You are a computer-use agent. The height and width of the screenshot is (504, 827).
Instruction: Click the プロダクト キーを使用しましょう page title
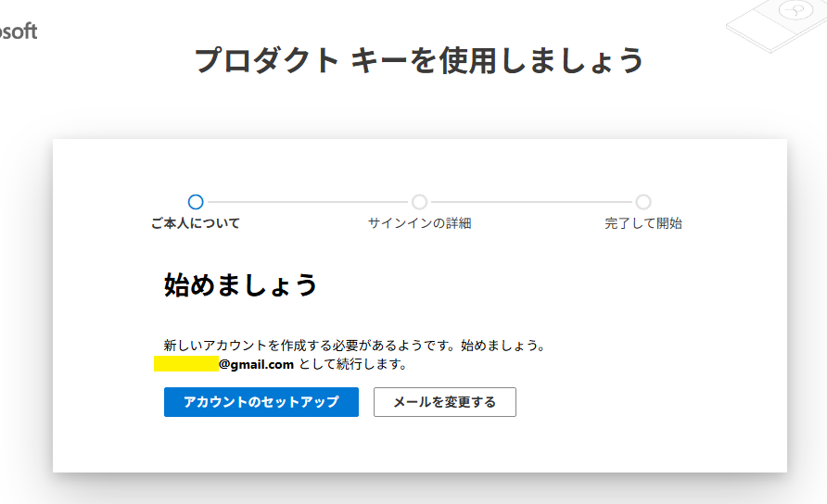click(x=419, y=60)
